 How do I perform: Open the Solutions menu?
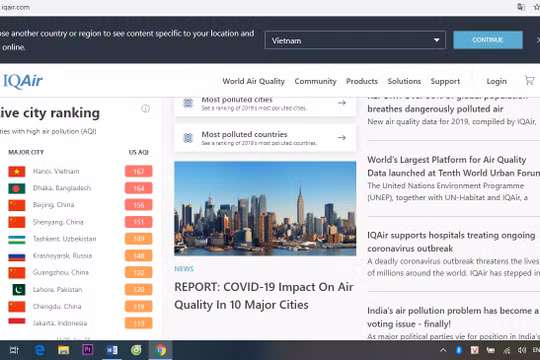point(404,81)
